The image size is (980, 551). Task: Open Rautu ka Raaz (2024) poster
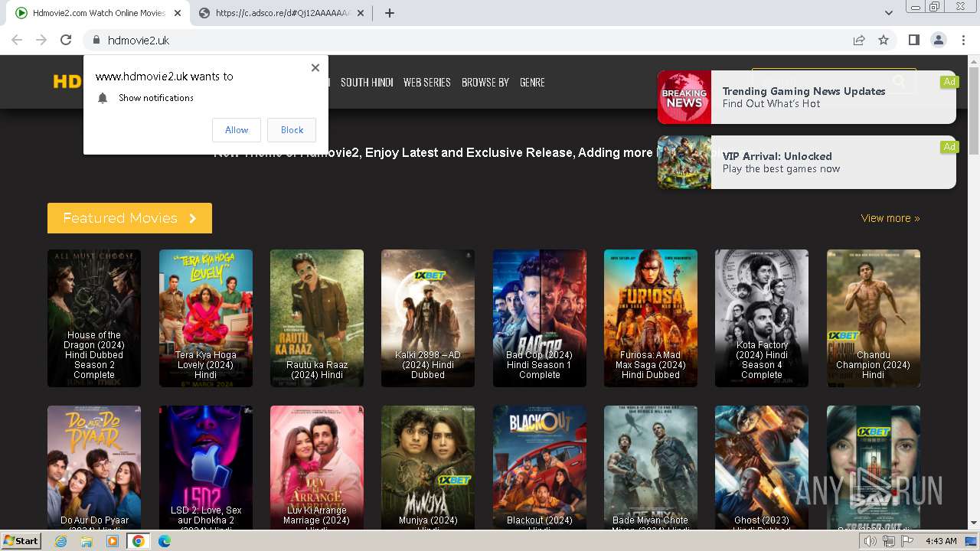[317, 318]
